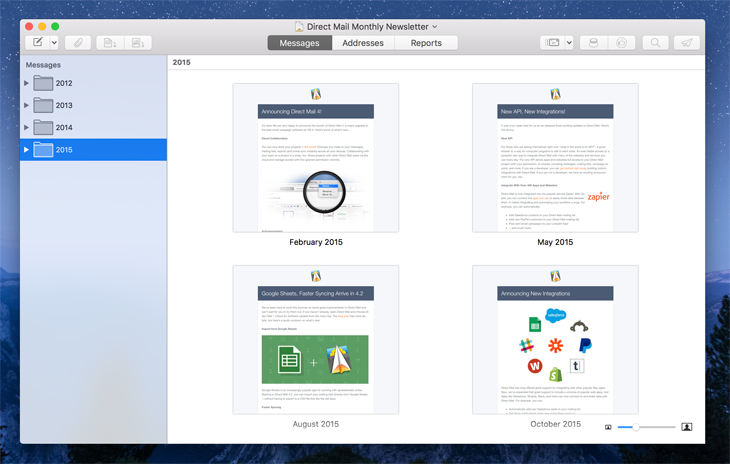Select the 2012 folder in sidebar
This screenshot has height=464, width=730.
[x=93, y=83]
